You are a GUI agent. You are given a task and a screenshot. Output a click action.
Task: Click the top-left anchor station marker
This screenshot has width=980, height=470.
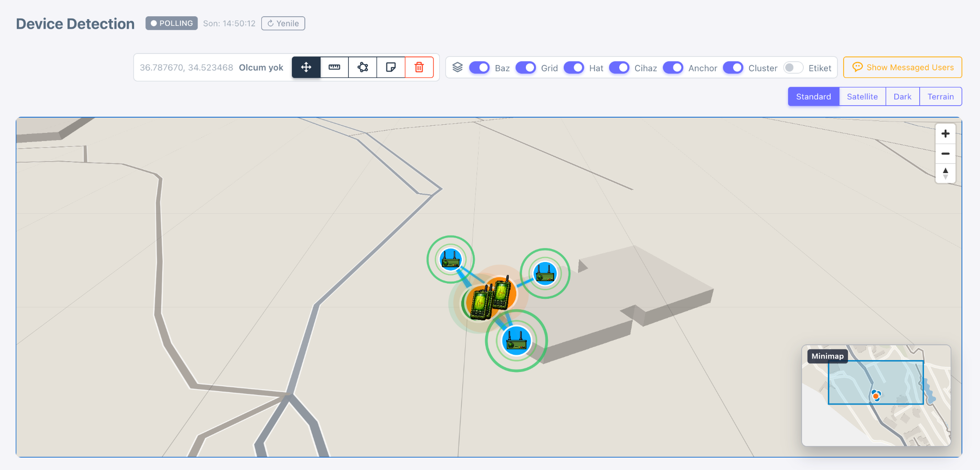(x=451, y=260)
